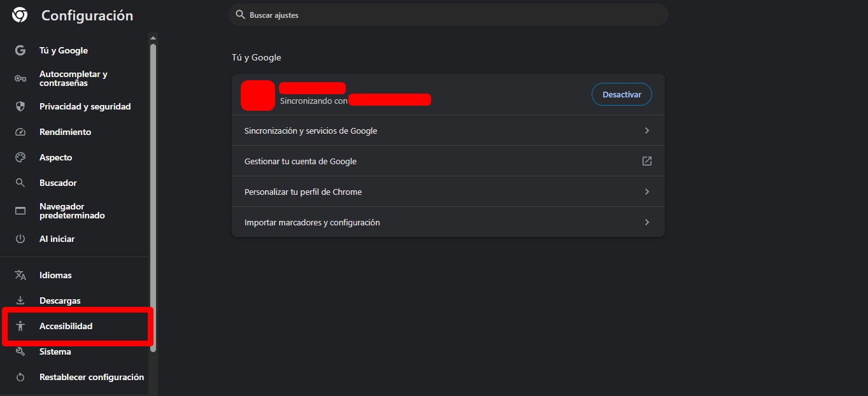Open the translate icon for Idiomas

[20, 275]
